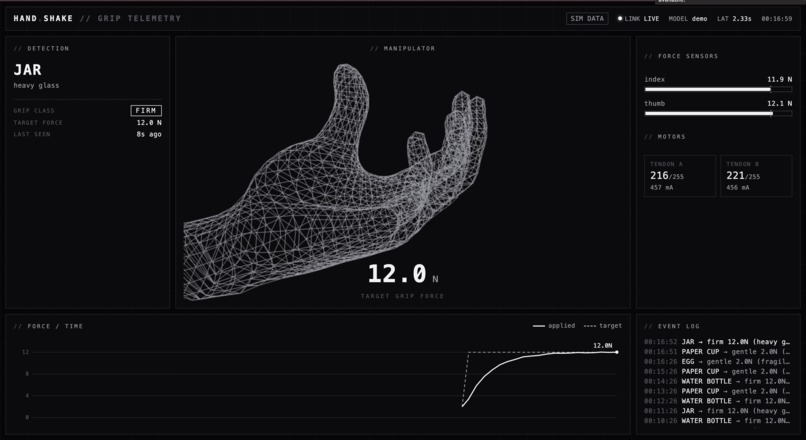This screenshot has width=806, height=440.
Task: Click the 00:12:26 WATER BOTTLE log entry
Action: click(x=717, y=401)
